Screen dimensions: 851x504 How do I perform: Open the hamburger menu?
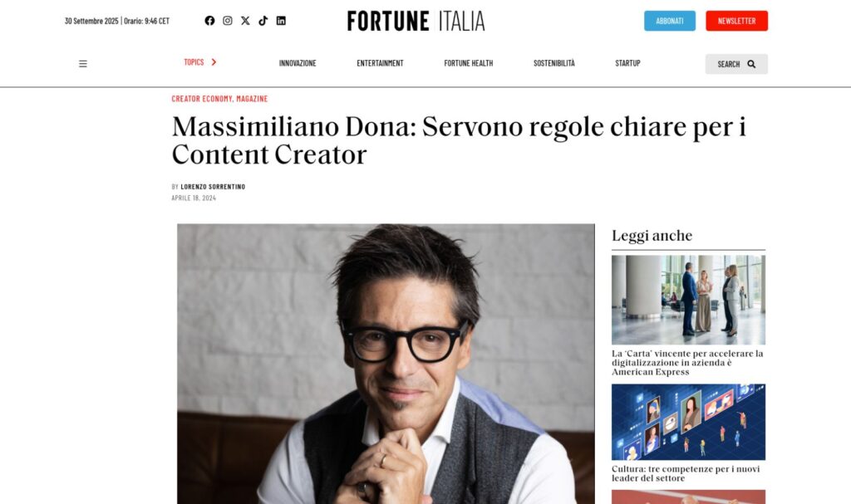click(x=83, y=64)
